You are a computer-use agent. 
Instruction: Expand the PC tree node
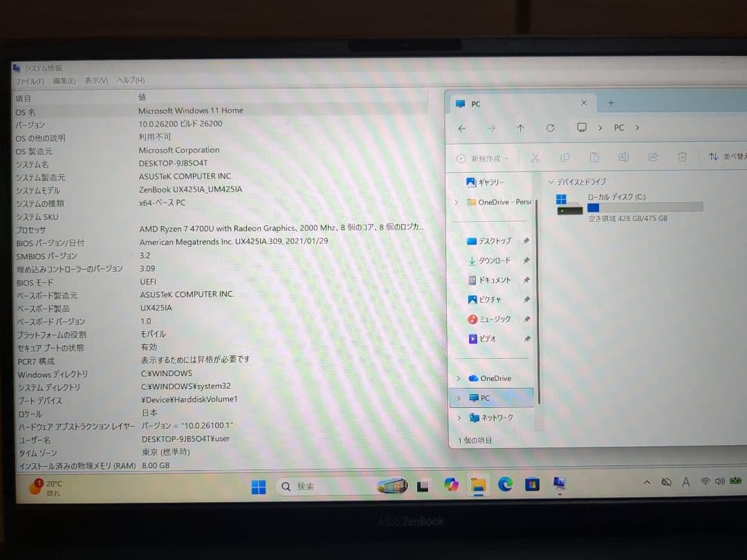459,398
